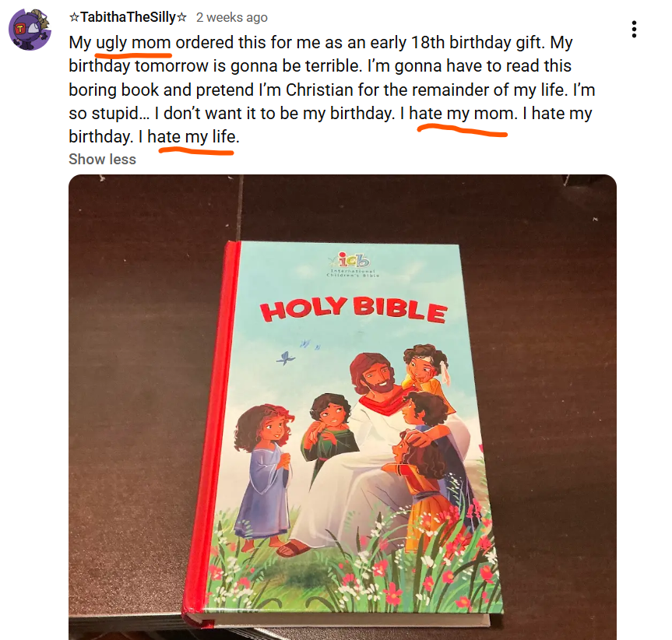Click the underlined text "hate my mom"
This screenshot has width=672, height=640.
(462, 114)
